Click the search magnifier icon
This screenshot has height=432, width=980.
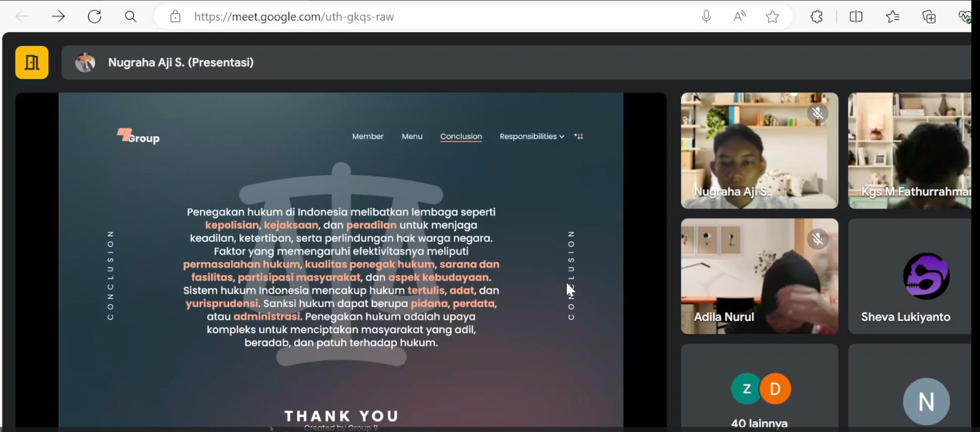tap(130, 17)
